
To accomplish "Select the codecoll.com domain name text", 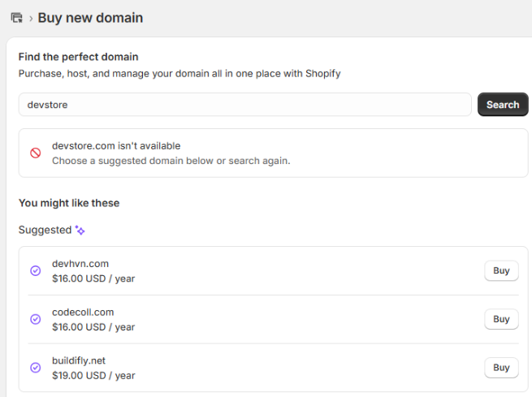I will [x=83, y=313].
